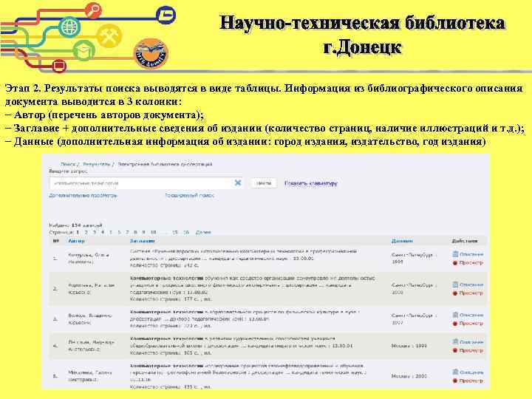The height and width of the screenshot is (399, 532).
Task: Open the Описание link in row 4
Action: [471, 342]
